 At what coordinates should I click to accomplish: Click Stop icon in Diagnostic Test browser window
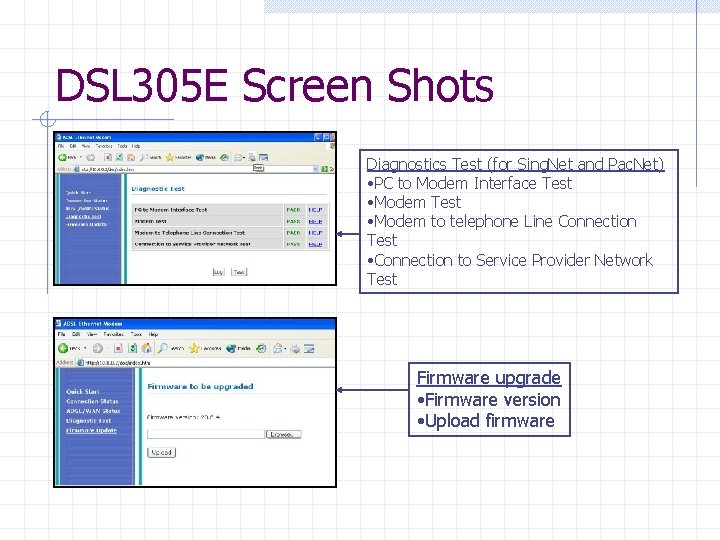[108, 158]
